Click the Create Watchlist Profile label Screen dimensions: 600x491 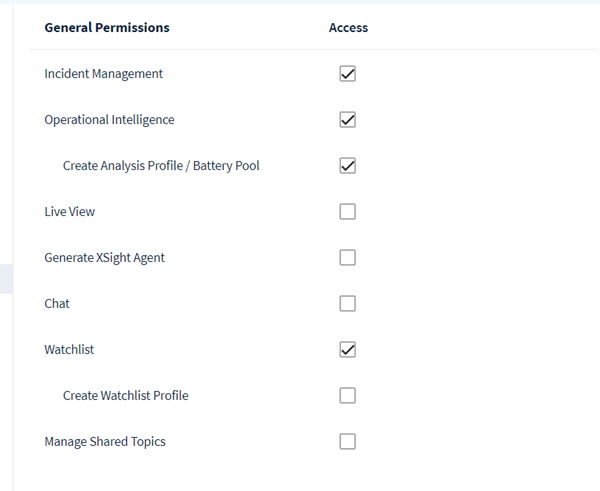click(x=125, y=396)
